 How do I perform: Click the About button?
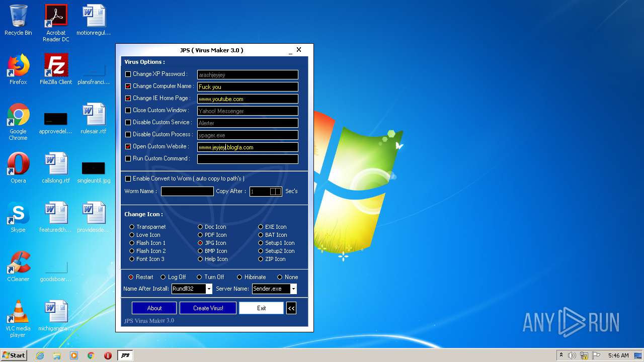coord(154,308)
